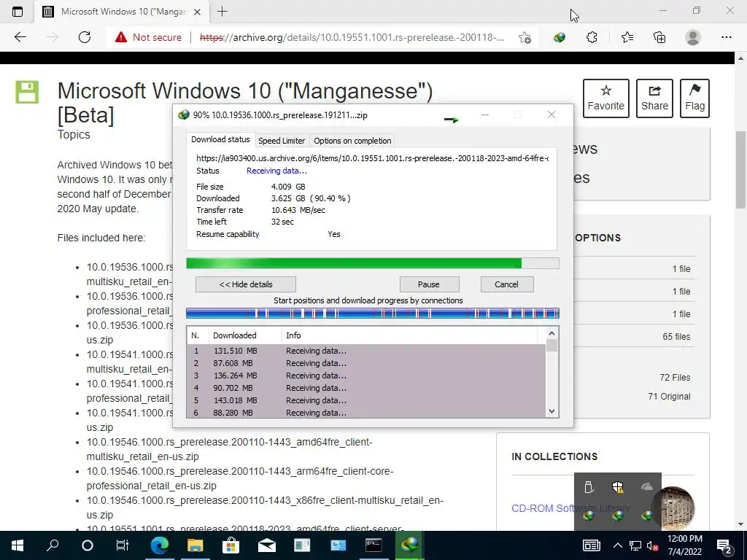Click the 71 Original entry
The image size is (747, 560).
(669, 397)
